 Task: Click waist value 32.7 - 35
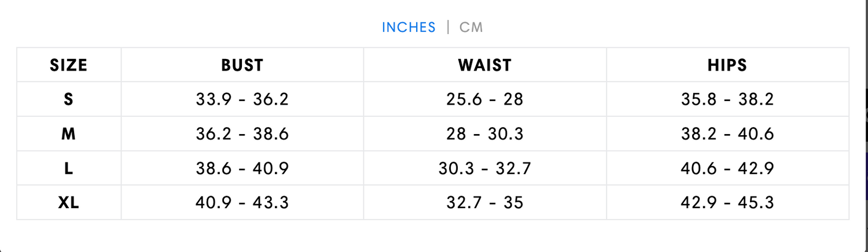[x=485, y=203]
